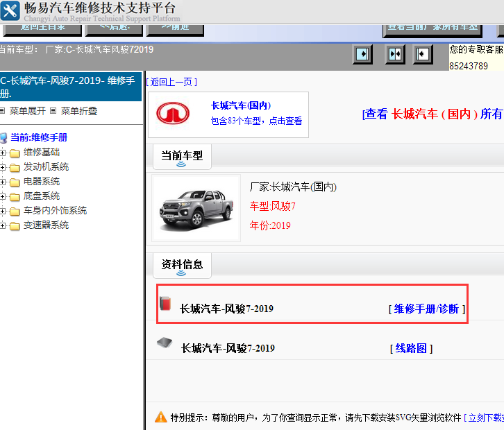Expand the 变速器系统 tree node

coord(3,225)
